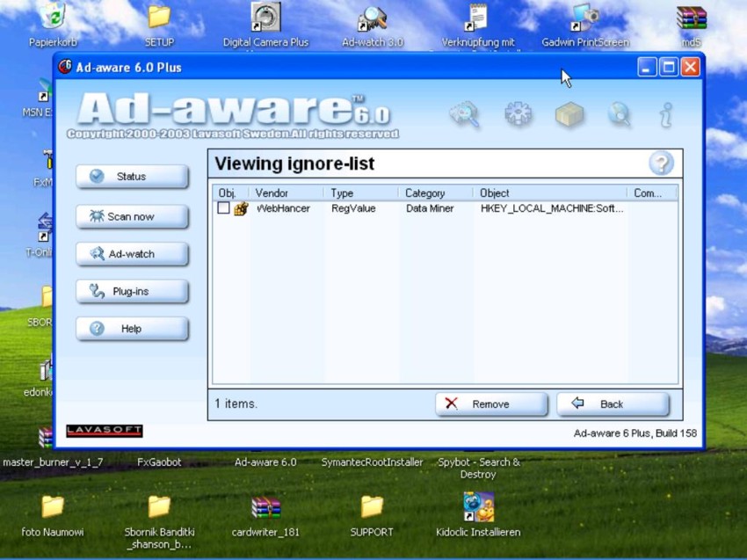
Task: Open the scan icon in Ad-aware header
Action: (x=465, y=114)
